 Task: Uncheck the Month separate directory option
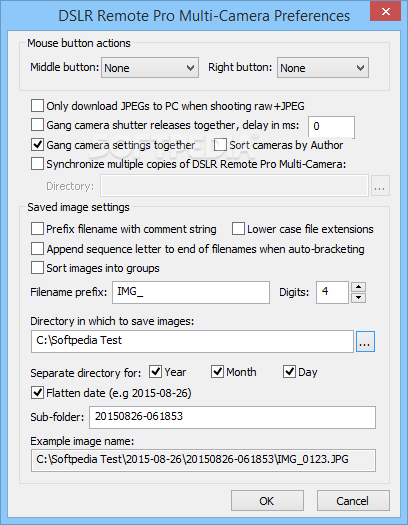[217, 372]
